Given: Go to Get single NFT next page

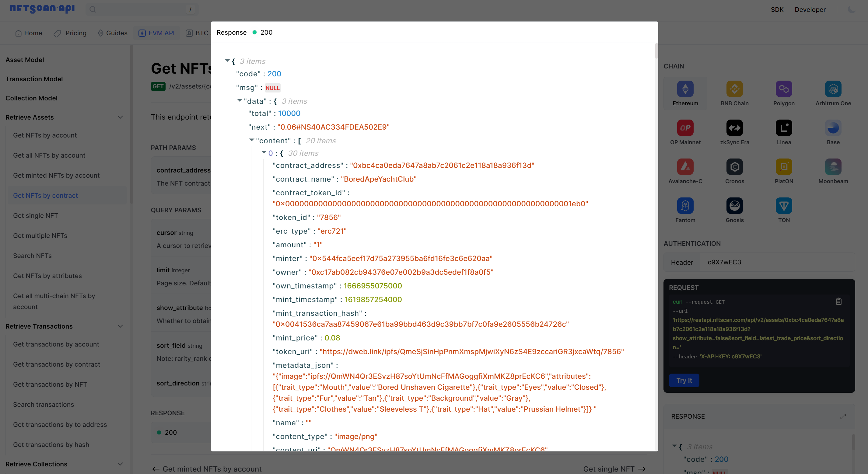Looking at the screenshot, I should (x=614, y=469).
